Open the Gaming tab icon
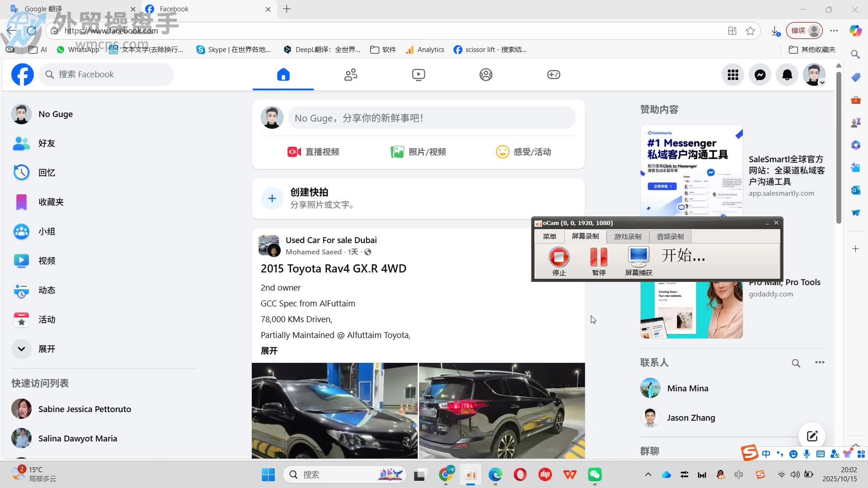868x488 pixels. click(x=553, y=75)
